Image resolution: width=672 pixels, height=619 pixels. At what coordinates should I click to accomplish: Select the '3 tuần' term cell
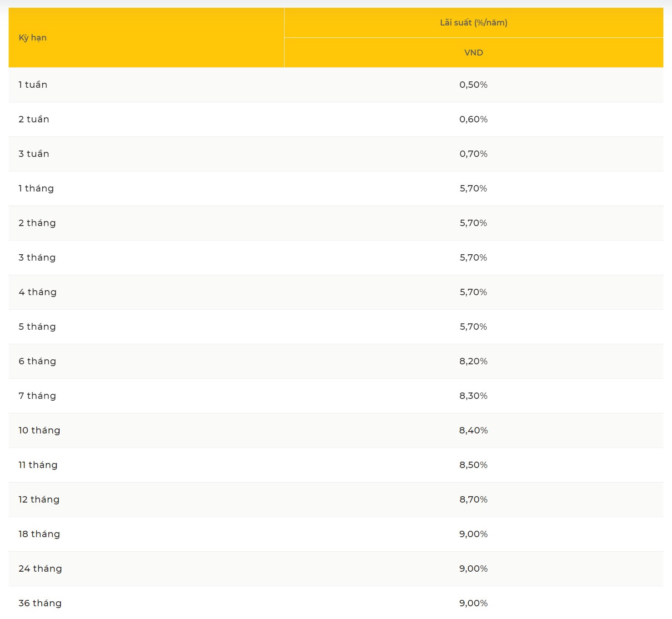coord(146,154)
